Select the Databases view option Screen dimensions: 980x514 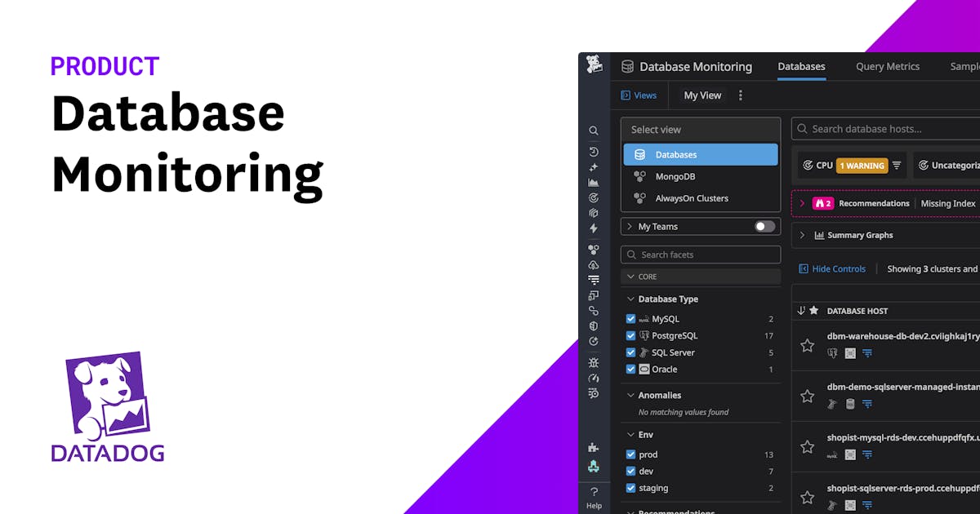click(701, 154)
